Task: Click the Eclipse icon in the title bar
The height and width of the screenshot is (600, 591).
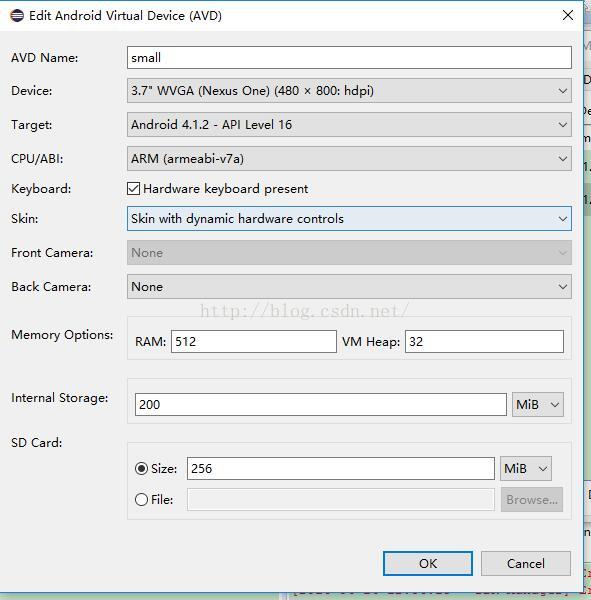Action: tap(17, 16)
